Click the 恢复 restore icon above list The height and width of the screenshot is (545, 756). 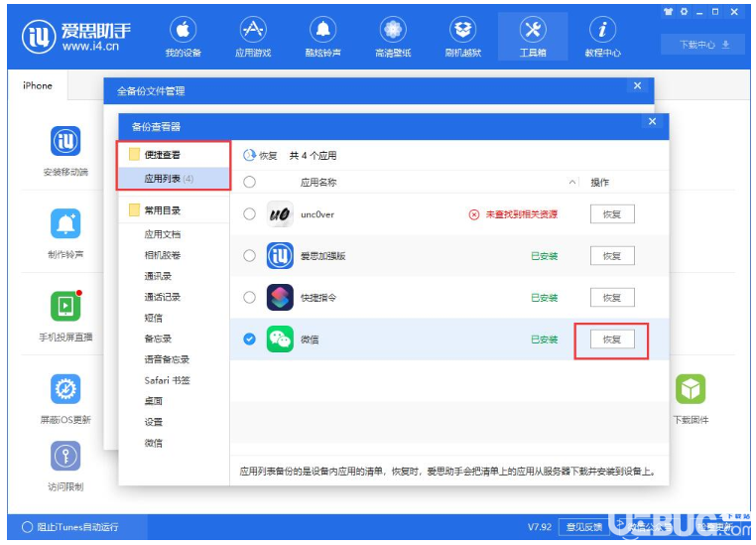click(249, 155)
